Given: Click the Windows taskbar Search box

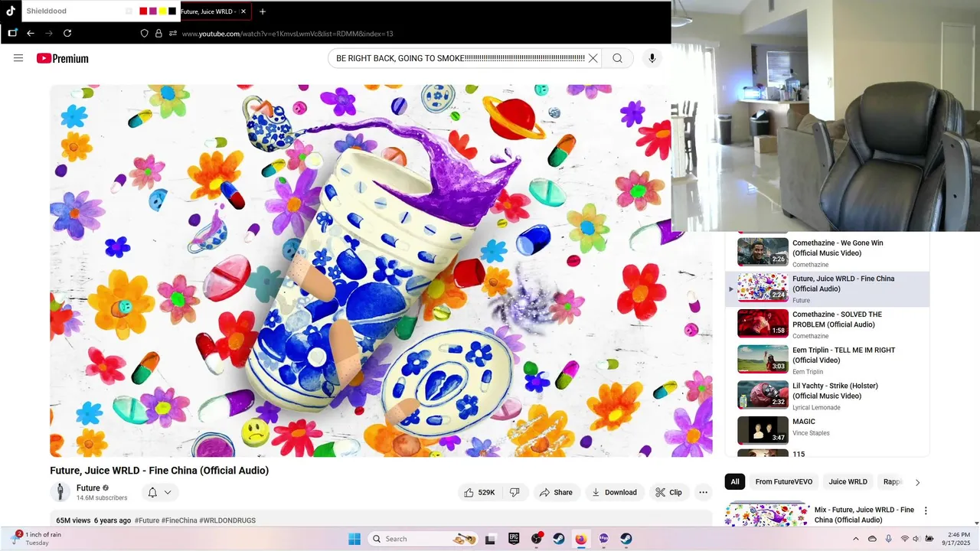Looking at the screenshot, I should (x=423, y=539).
